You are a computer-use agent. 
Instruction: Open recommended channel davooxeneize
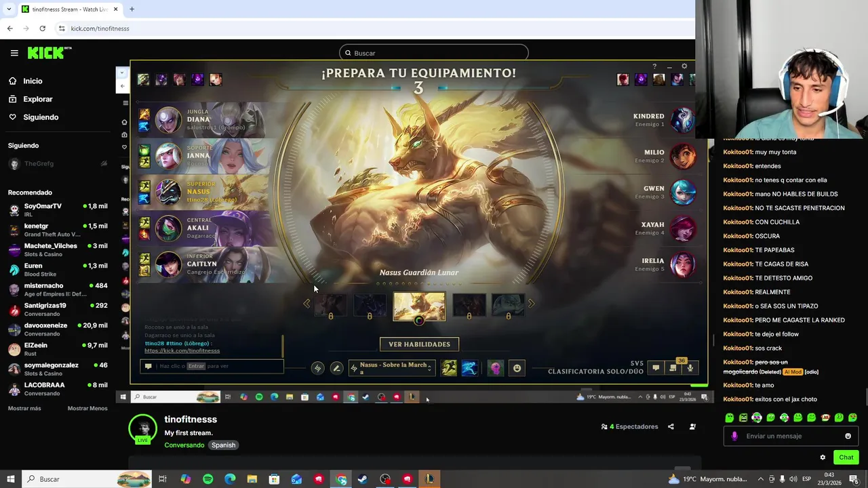point(58,329)
